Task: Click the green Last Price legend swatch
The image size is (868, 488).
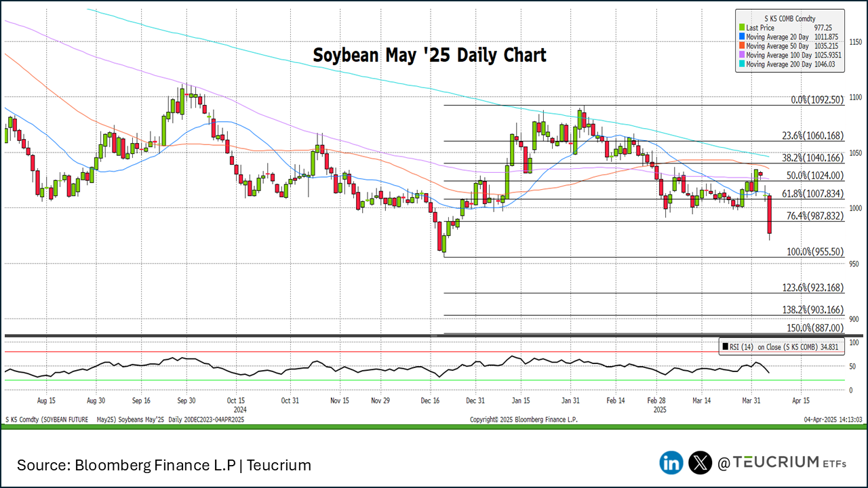Action: [741, 27]
